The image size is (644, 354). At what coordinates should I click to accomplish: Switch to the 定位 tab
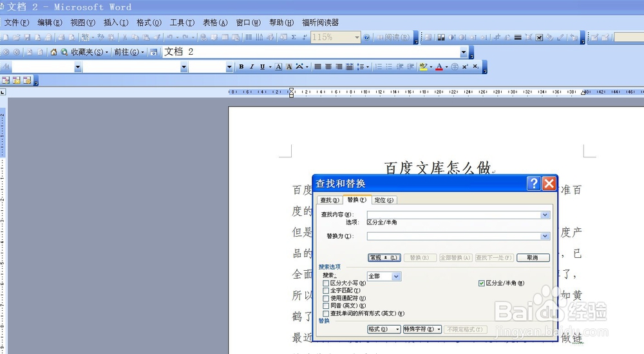tap(384, 200)
